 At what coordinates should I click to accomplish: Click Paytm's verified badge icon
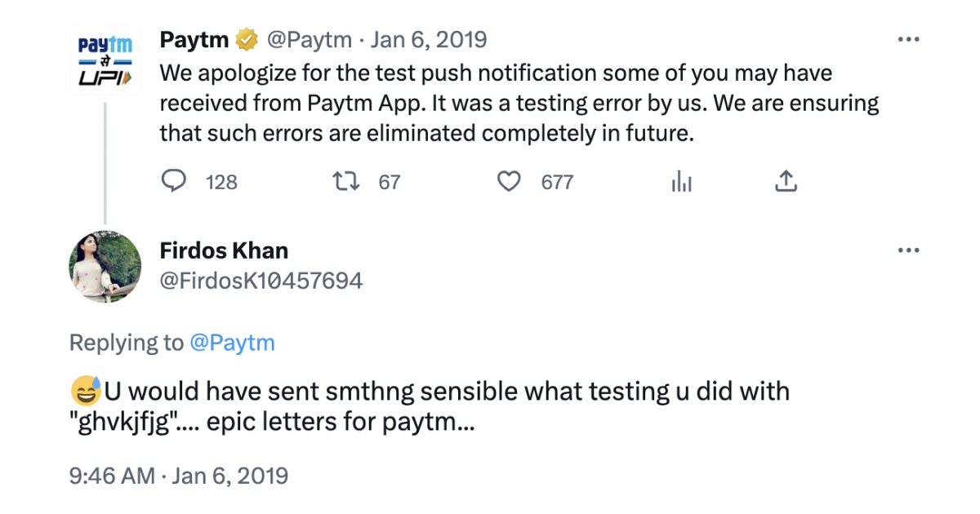pos(245,38)
